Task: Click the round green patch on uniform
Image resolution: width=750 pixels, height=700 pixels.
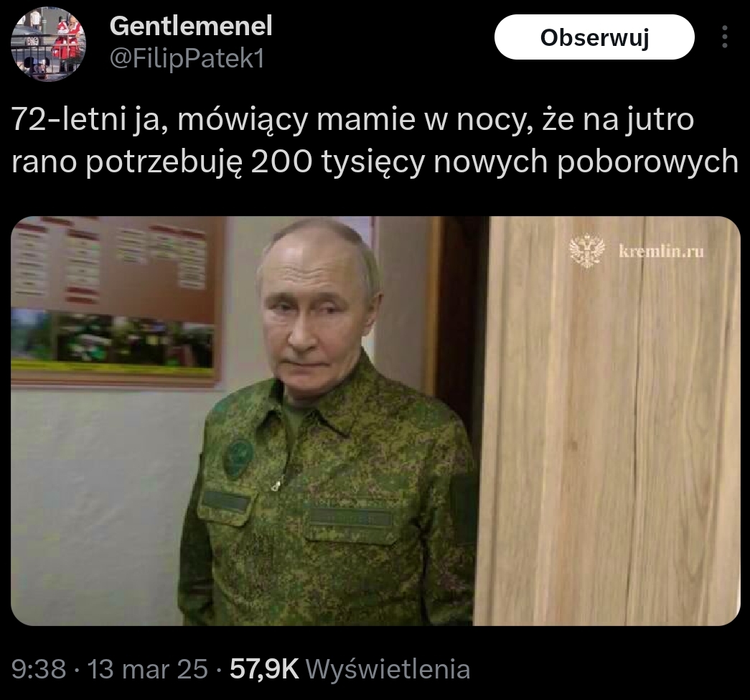Action: pos(239,457)
